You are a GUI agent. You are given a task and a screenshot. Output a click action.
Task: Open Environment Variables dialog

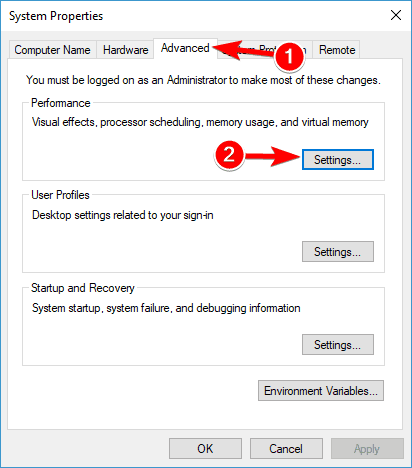(x=321, y=391)
